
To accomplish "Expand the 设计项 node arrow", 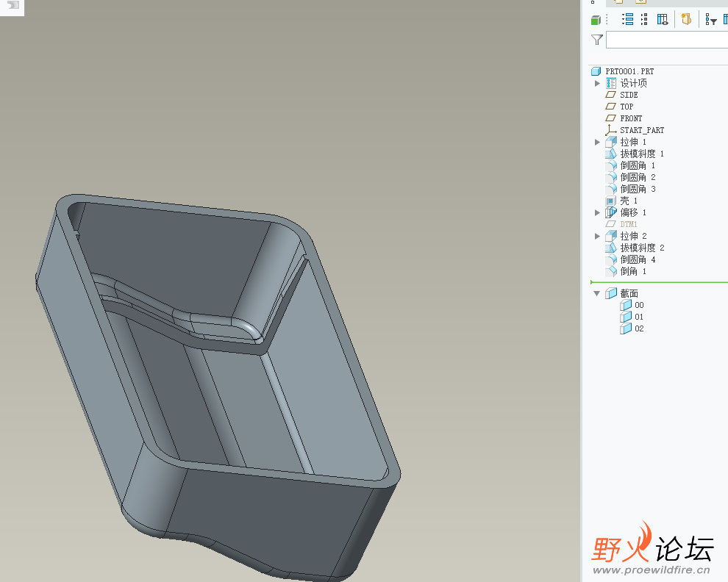I will (x=598, y=84).
